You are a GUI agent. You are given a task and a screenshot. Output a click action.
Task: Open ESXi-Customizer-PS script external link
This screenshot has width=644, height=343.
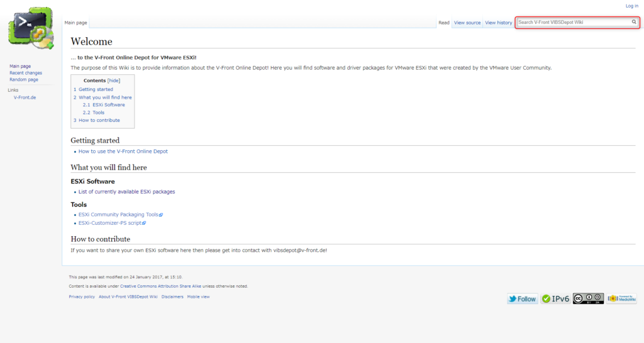point(112,223)
